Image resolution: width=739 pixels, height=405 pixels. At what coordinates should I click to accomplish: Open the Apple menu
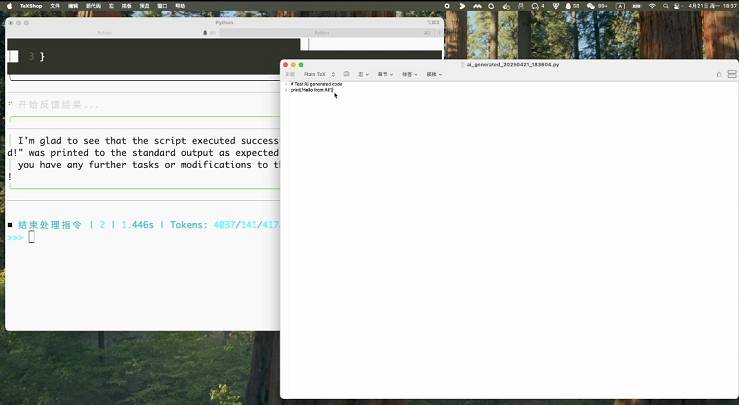[x=9, y=6]
